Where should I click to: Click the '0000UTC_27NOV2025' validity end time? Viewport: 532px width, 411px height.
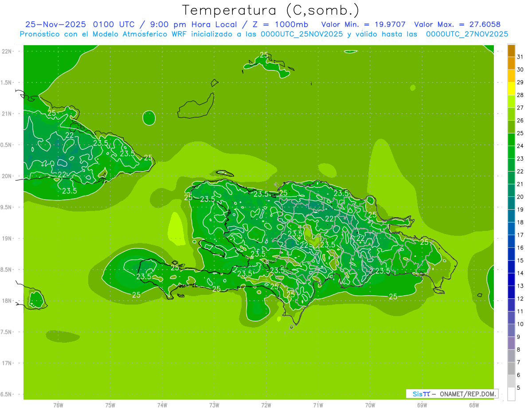coord(467,34)
